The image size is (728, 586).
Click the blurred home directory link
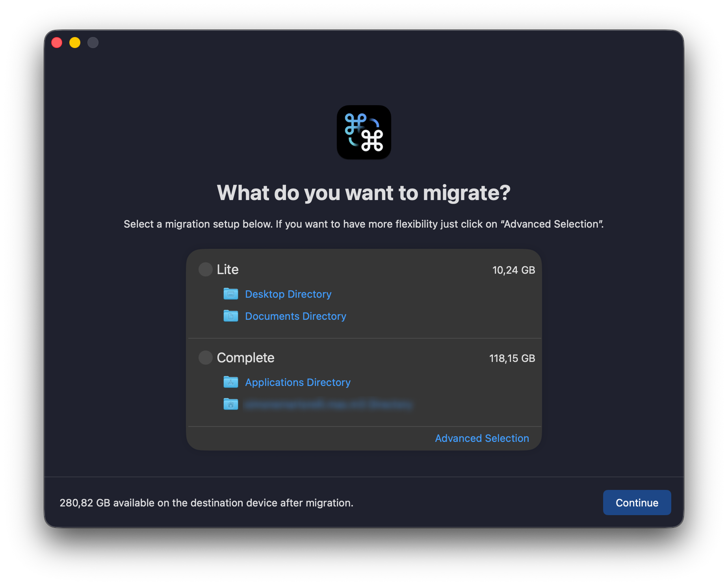pyautogui.click(x=328, y=404)
